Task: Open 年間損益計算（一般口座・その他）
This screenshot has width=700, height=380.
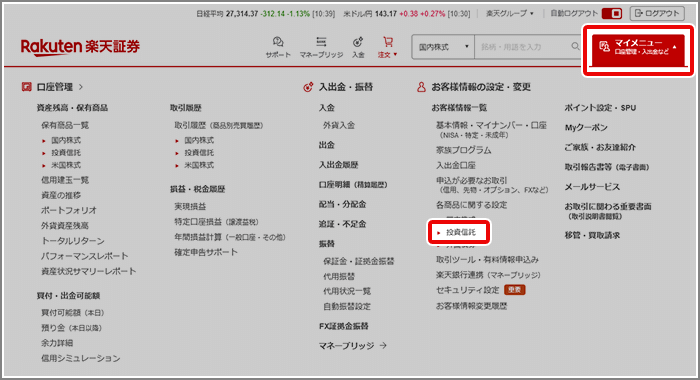Action: click(230, 237)
